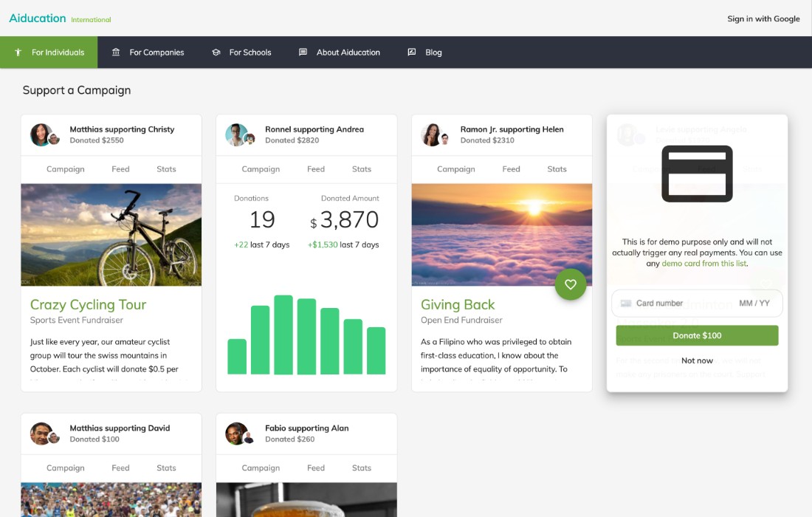
Task: Open Campaign tab on Ronnel supporting Andrea card
Action: click(261, 169)
